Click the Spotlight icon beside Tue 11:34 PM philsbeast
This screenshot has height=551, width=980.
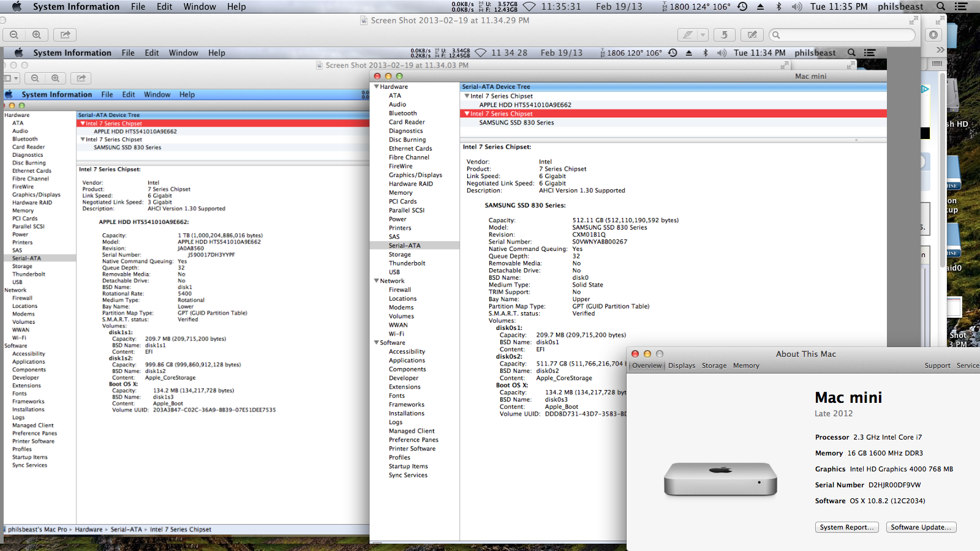coord(851,53)
